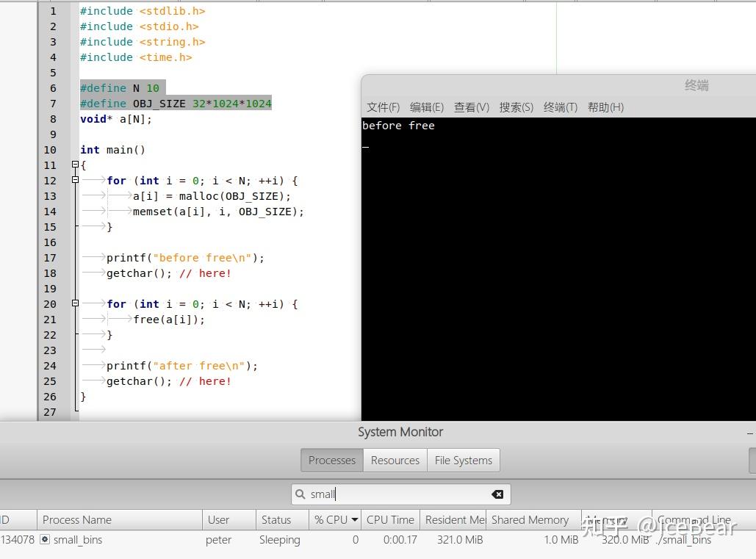
Task: Click the '#include <stdio.h>' line
Action: [x=140, y=26]
